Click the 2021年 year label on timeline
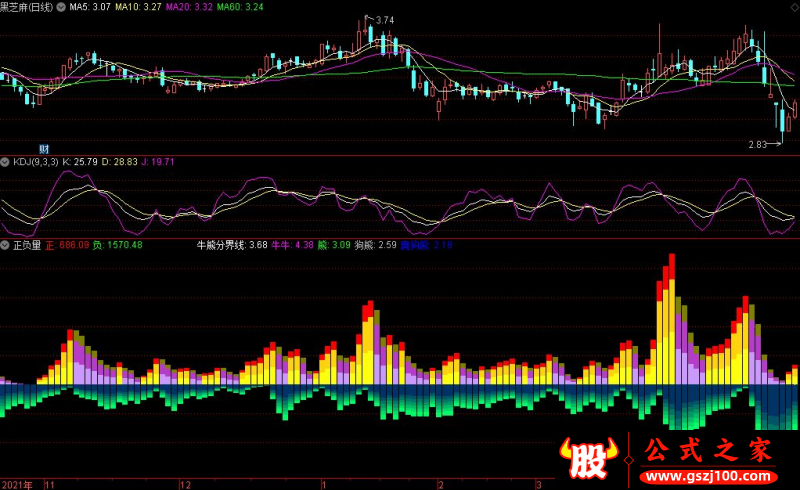Image resolution: width=800 pixels, height=490 pixels. pyautogui.click(x=17, y=484)
